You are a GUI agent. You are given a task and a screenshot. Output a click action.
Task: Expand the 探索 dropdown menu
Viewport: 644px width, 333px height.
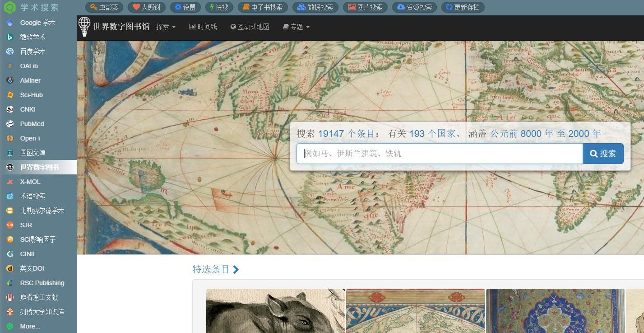(166, 27)
